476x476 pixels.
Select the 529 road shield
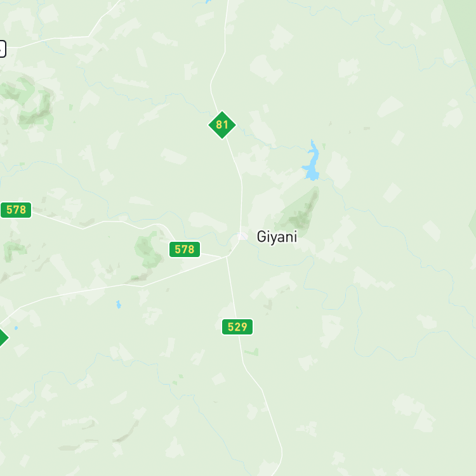coord(237,327)
